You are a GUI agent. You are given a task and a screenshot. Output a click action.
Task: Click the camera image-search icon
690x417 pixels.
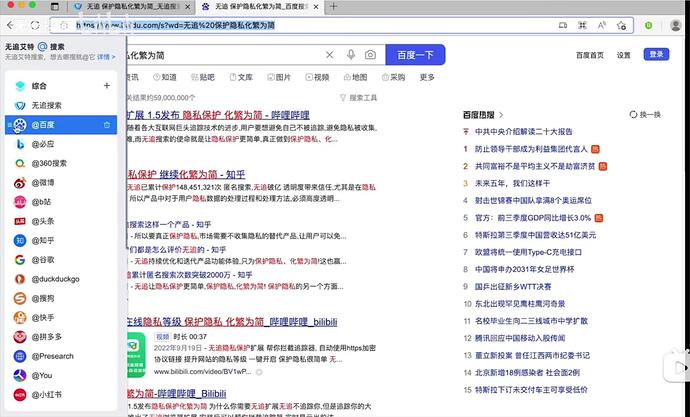[370, 55]
